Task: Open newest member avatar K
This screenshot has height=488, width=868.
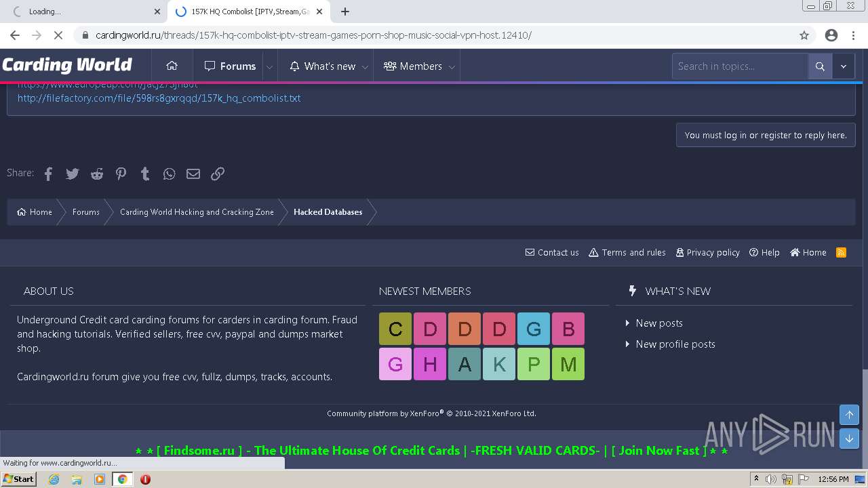Action: [499, 364]
